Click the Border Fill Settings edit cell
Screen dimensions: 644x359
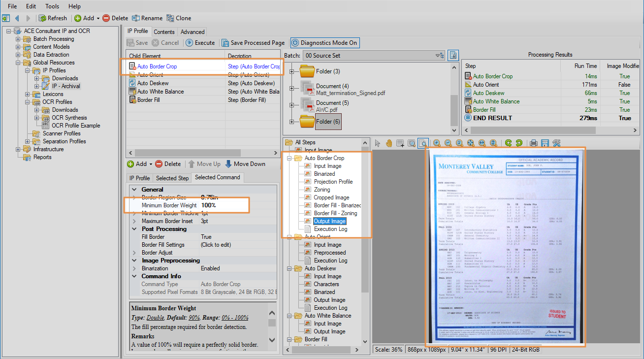(x=237, y=245)
